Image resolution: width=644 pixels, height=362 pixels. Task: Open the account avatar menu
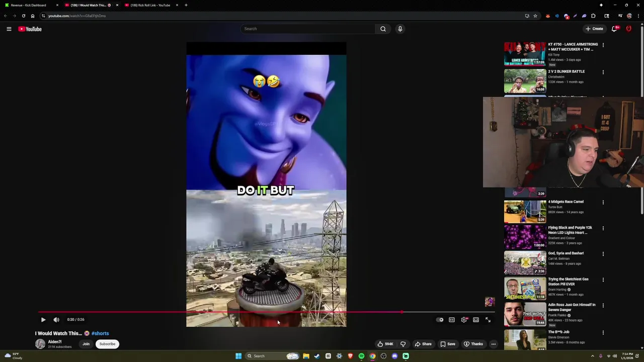[629, 29]
